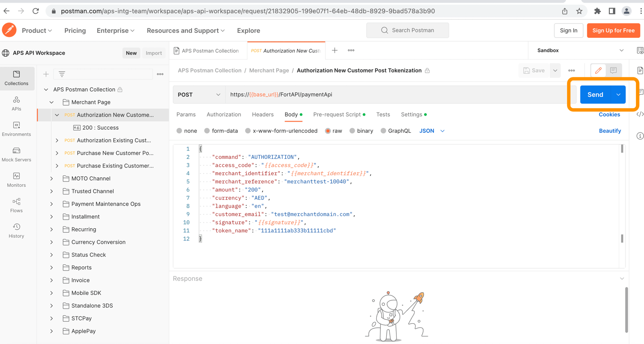Image resolution: width=644 pixels, height=344 pixels.
Task: Open the Flows sidebar panel
Action: pyautogui.click(x=17, y=205)
